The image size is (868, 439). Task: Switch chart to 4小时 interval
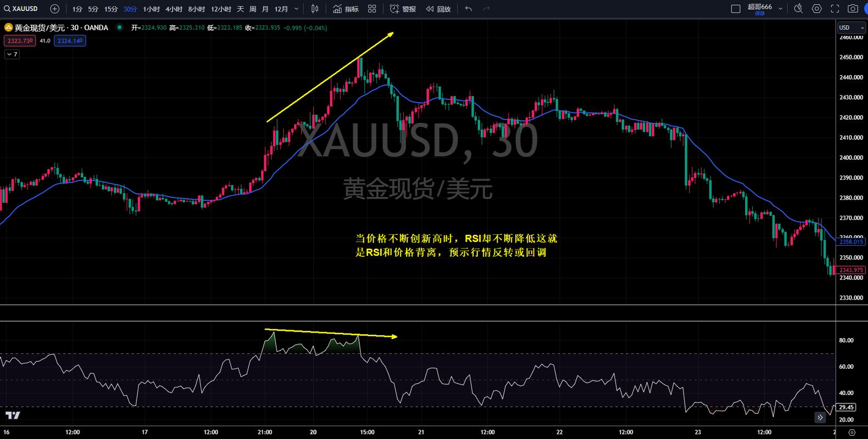click(174, 9)
